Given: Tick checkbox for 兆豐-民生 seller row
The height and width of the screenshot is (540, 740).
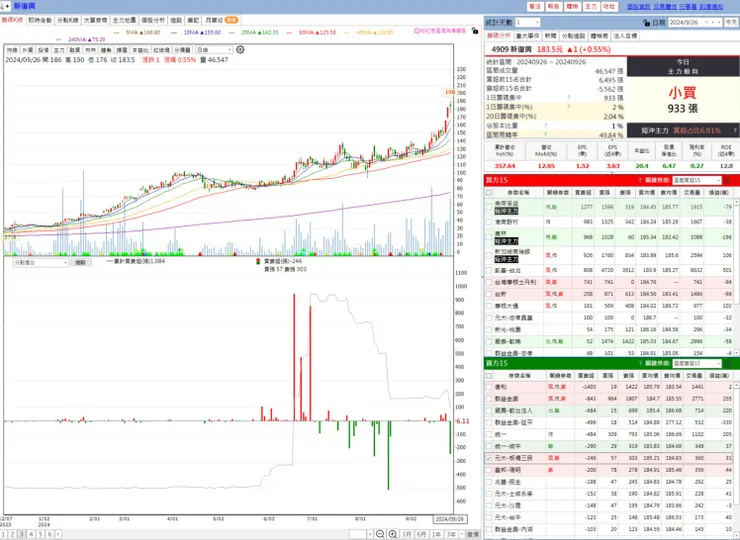Looking at the screenshot, I should coord(489,482).
